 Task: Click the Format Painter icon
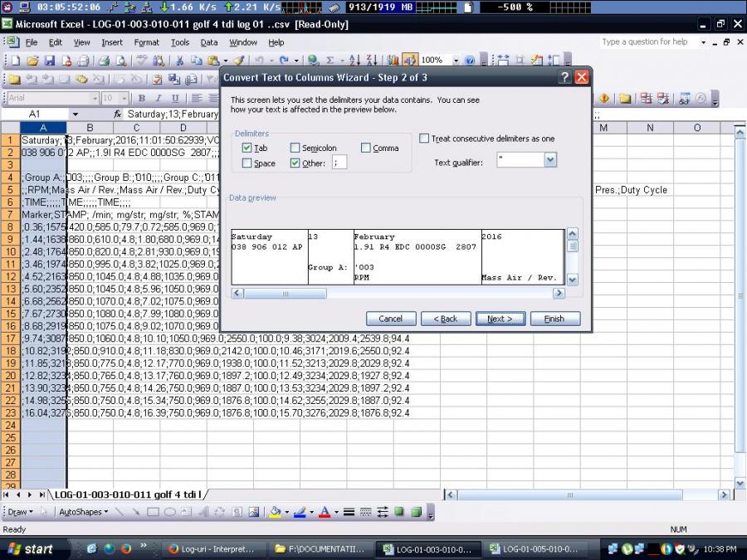click(x=238, y=60)
